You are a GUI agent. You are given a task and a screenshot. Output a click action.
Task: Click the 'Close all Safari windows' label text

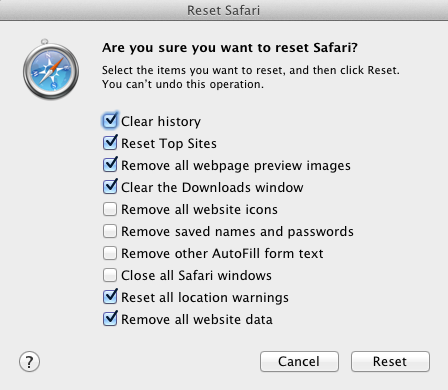(196, 276)
